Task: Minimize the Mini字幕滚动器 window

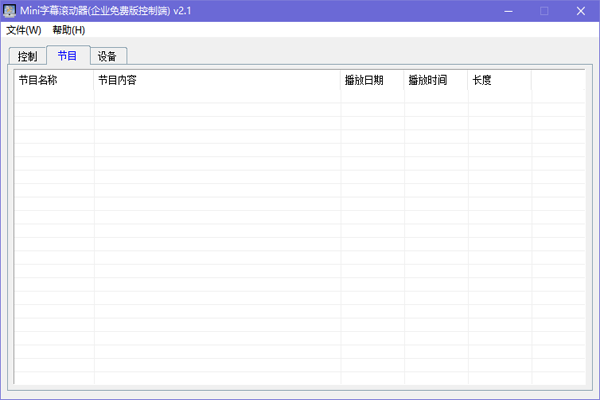Action: click(x=508, y=11)
